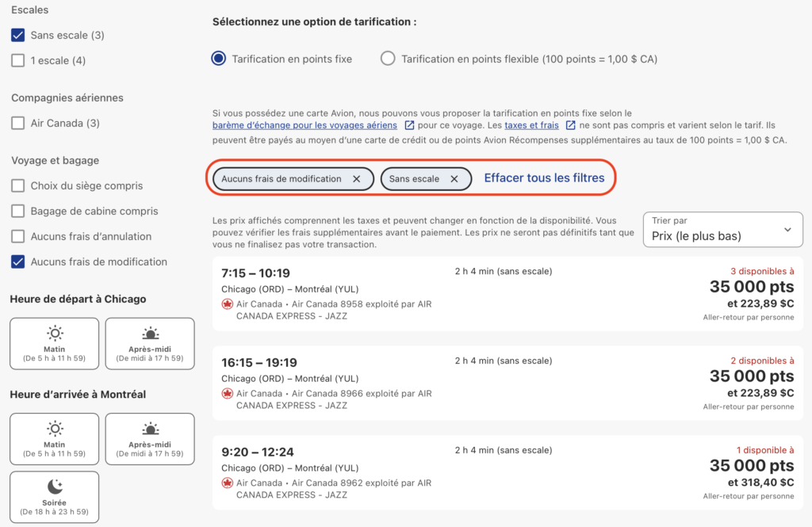
Task: Select Après-midi arrival time at Montréal
Action: pos(150,439)
